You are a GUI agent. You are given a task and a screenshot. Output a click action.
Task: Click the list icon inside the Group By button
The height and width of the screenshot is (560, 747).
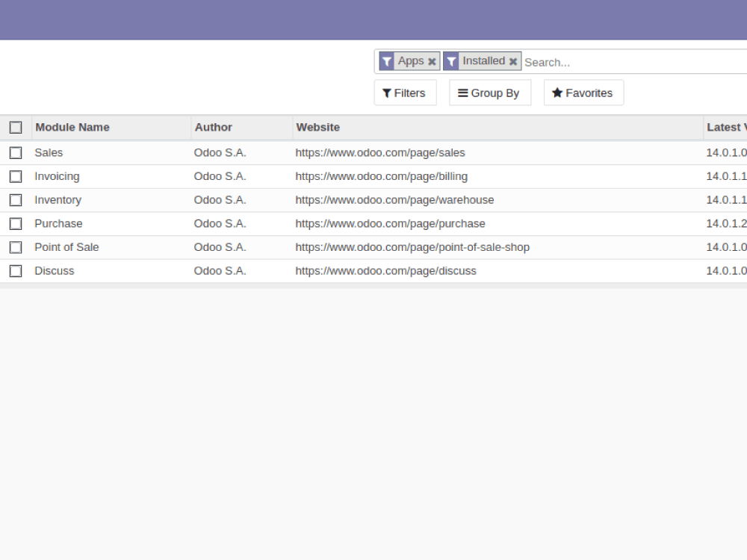pyautogui.click(x=461, y=93)
